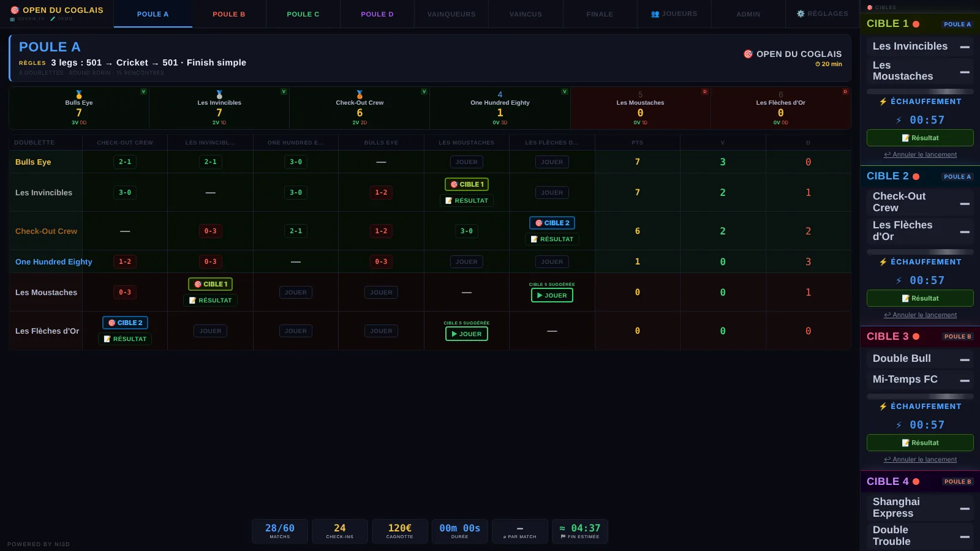Click the target icon in the Cibles sidebar header
Viewport: 980px width, 551px height.
click(870, 7)
